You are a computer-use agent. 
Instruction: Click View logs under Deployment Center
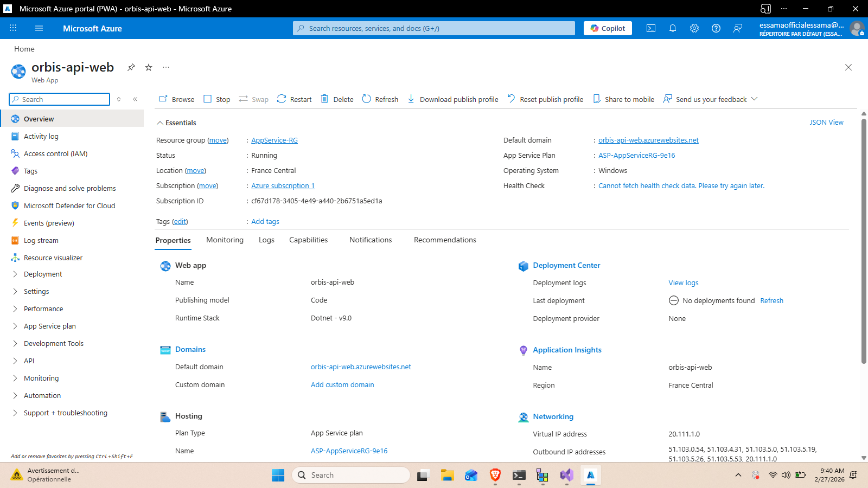[x=684, y=283]
